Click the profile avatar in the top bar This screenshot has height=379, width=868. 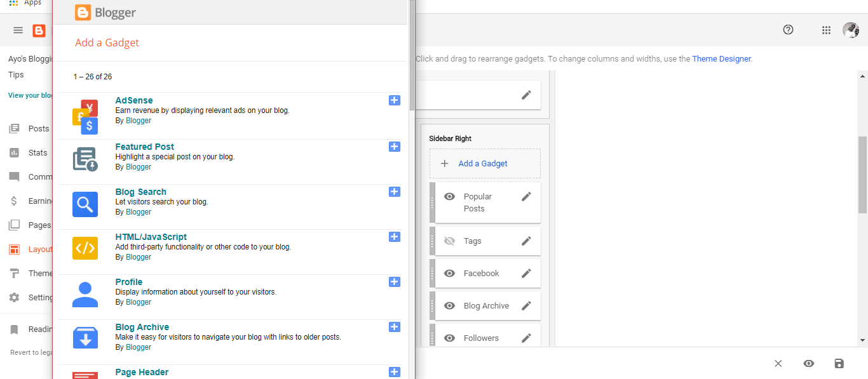click(x=851, y=30)
